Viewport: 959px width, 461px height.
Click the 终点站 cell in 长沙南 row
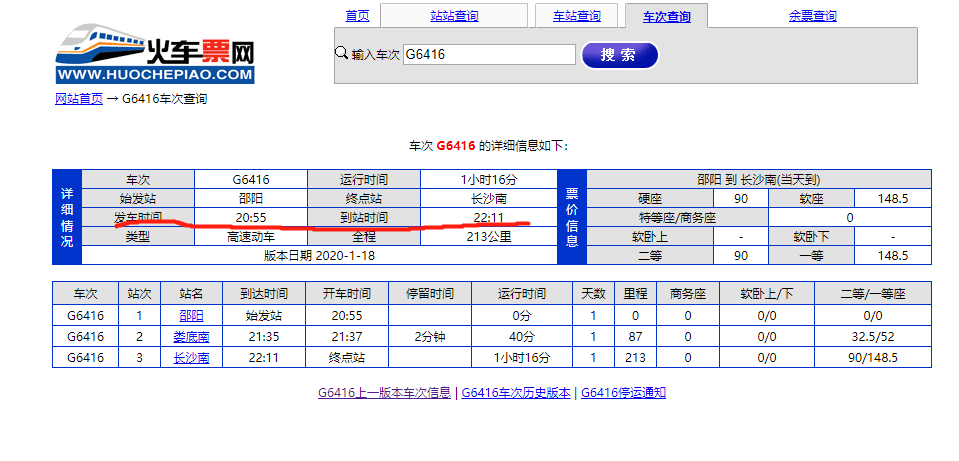pos(347,358)
